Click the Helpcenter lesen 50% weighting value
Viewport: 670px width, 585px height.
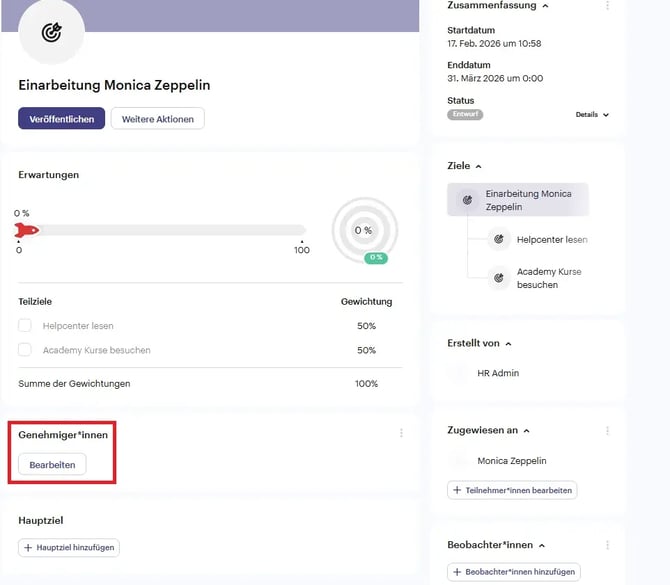click(366, 326)
